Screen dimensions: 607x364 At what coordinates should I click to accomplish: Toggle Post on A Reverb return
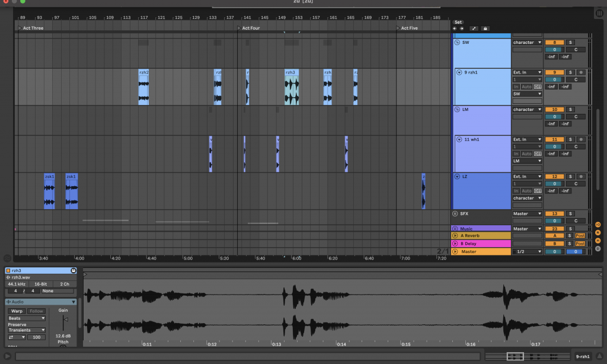[x=580, y=236]
